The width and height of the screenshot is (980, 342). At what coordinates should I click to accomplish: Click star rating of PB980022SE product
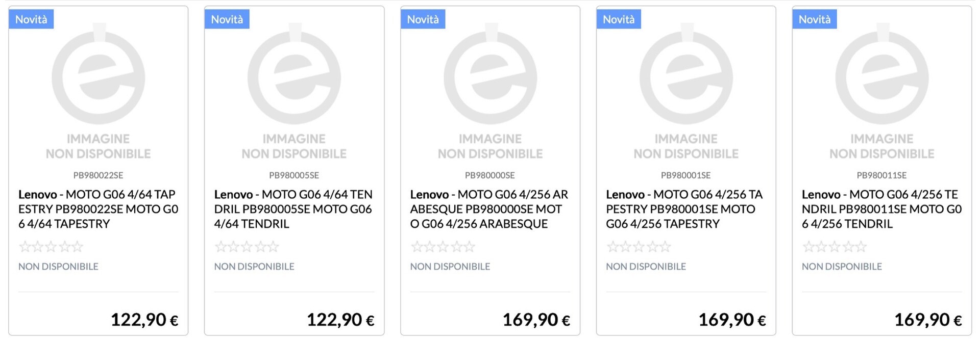[51, 247]
